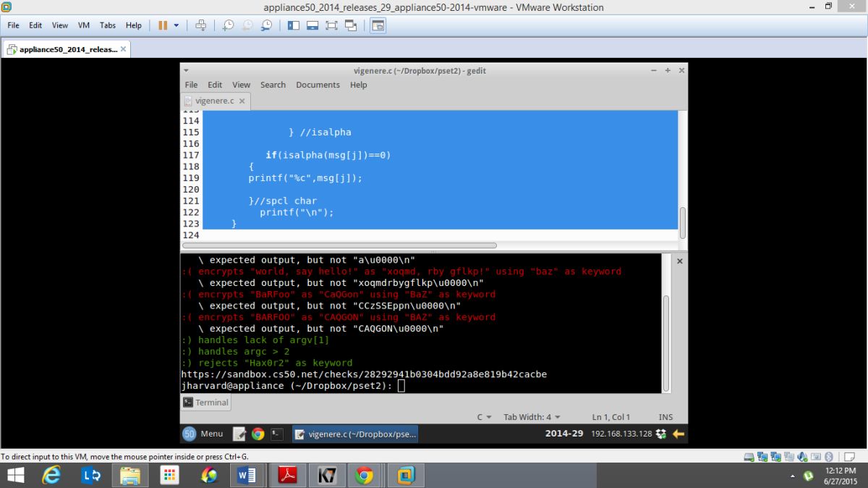868x488 pixels.
Task: Open File Explorer from Windows taskbar
Action: tap(130, 476)
